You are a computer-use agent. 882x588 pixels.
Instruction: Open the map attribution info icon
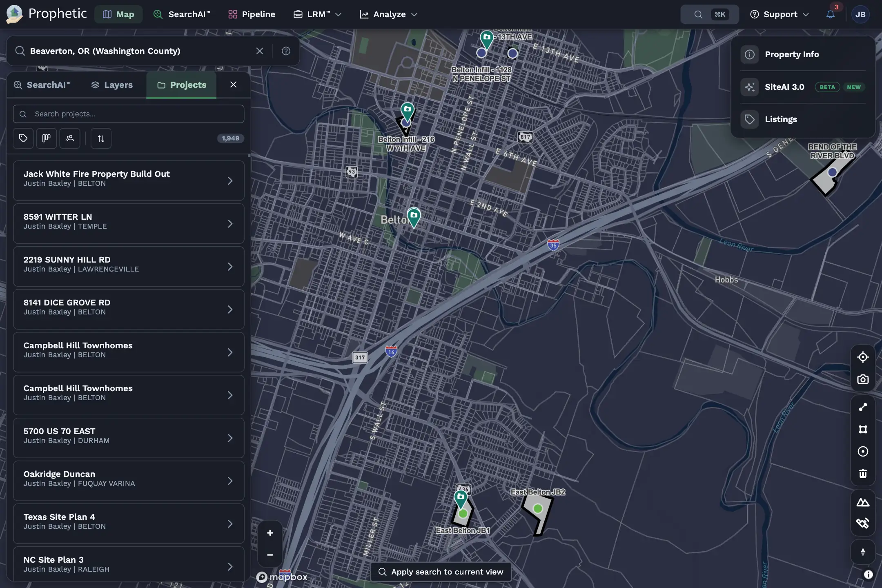[x=868, y=575]
